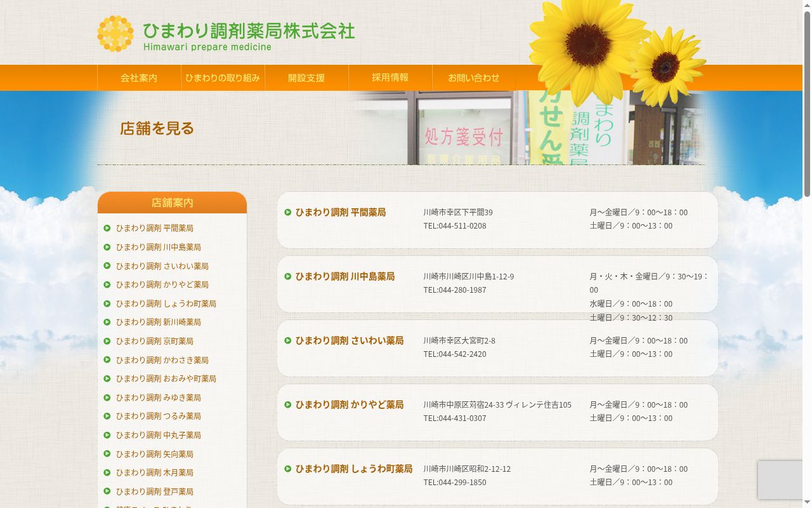Open sidebar link ひまわり調剤 しょうわ町薬局
The height and width of the screenshot is (508, 812).
pos(166,304)
